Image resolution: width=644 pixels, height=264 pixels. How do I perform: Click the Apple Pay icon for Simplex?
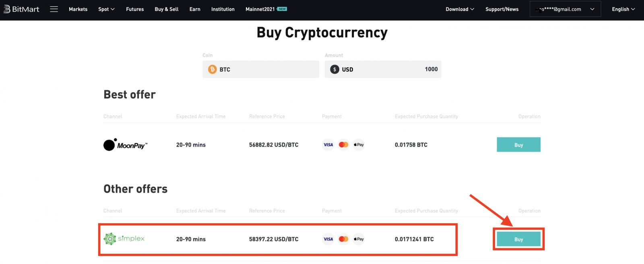358,239
